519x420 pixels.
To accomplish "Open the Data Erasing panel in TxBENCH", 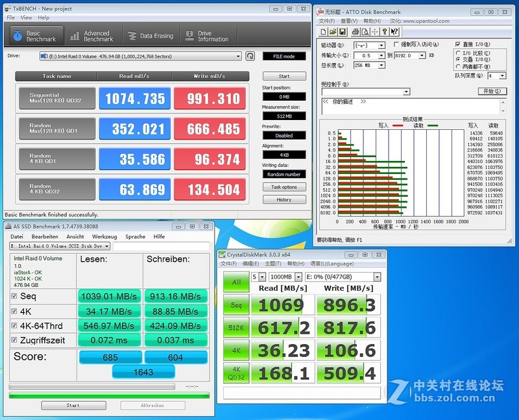I will (151, 35).
